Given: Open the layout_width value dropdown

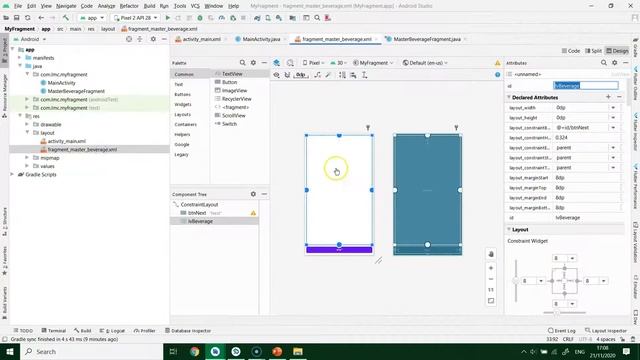Looking at the screenshot, I should [x=613, y=108].
